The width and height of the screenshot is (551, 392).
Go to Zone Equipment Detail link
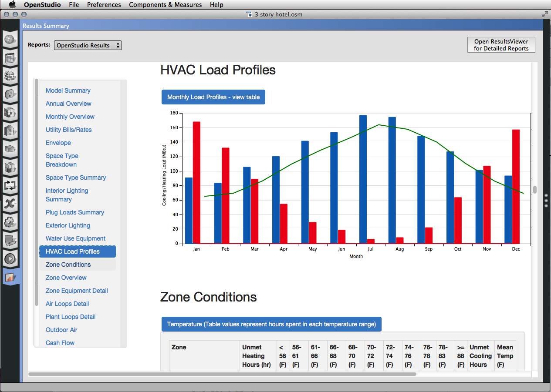point(77,291)
